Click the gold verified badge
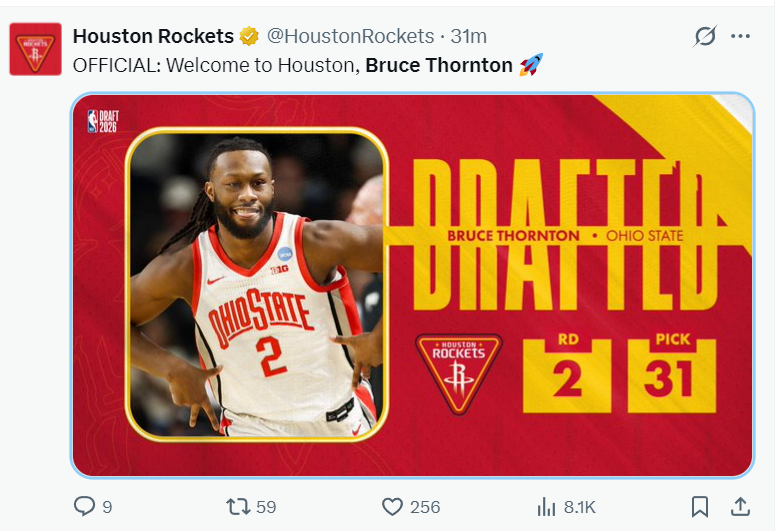The height and width of the screenshot is (531, 777). tap(249, 36)
